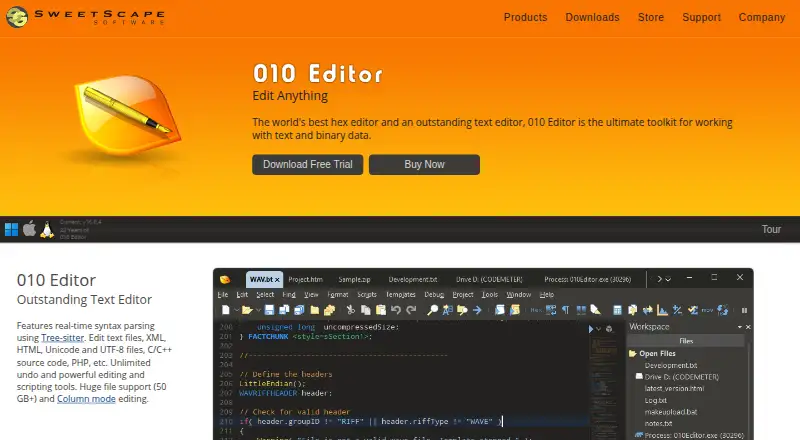Screen dimensions: 800x440
Task: Click the scissors Cut icon
Action: 351,310
